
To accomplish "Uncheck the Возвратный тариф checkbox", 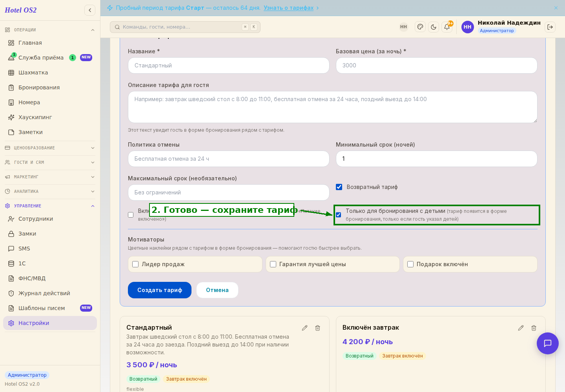I will 339,187.
